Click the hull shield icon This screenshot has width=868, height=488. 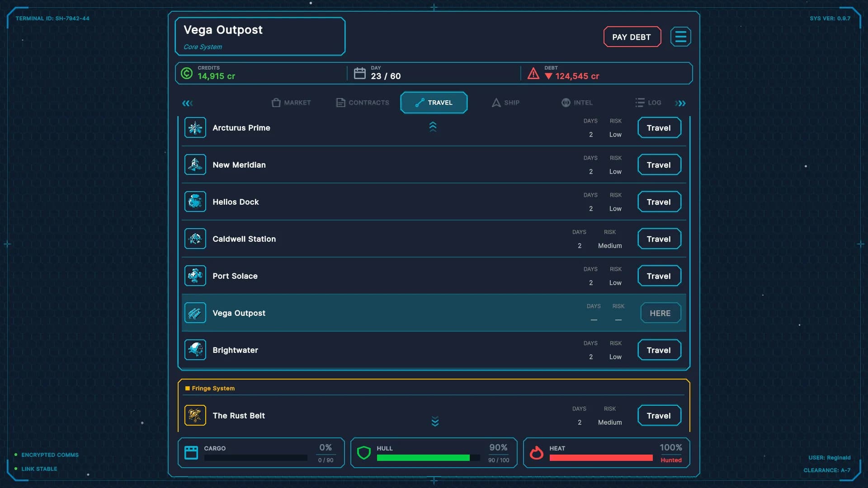364,453
